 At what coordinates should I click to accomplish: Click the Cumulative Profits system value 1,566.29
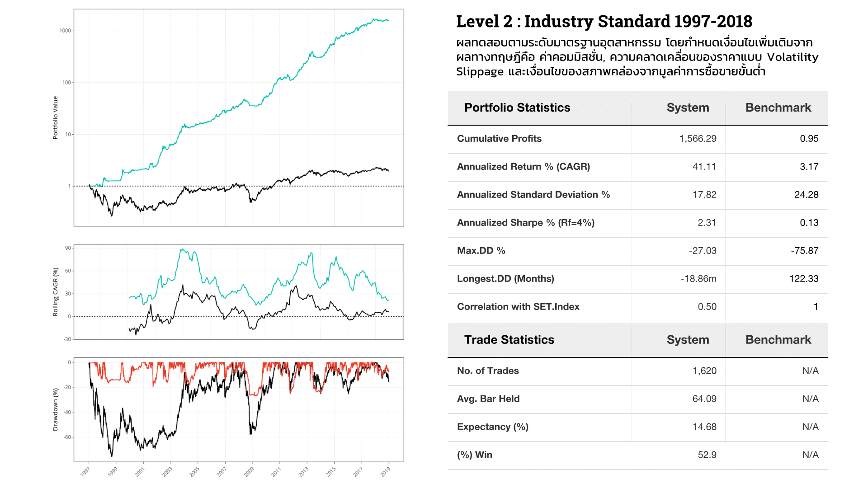698,139
